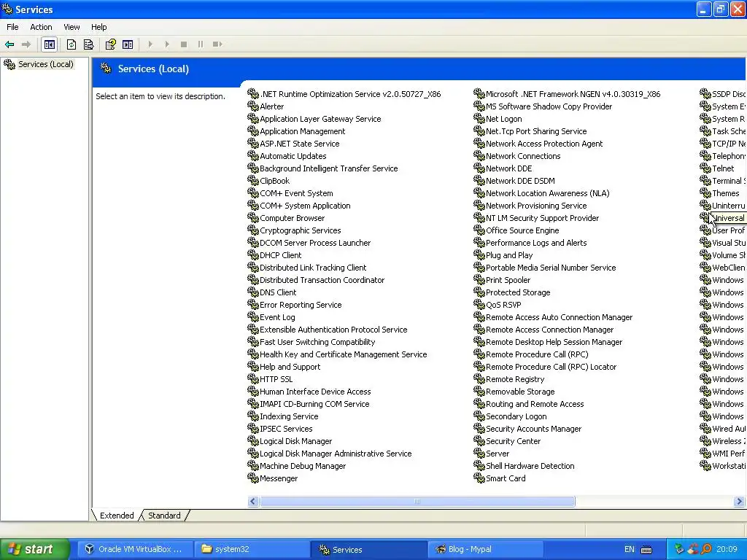Click the gear icon beside Remote Registry
747x560 pixels.
pos(479,378)
